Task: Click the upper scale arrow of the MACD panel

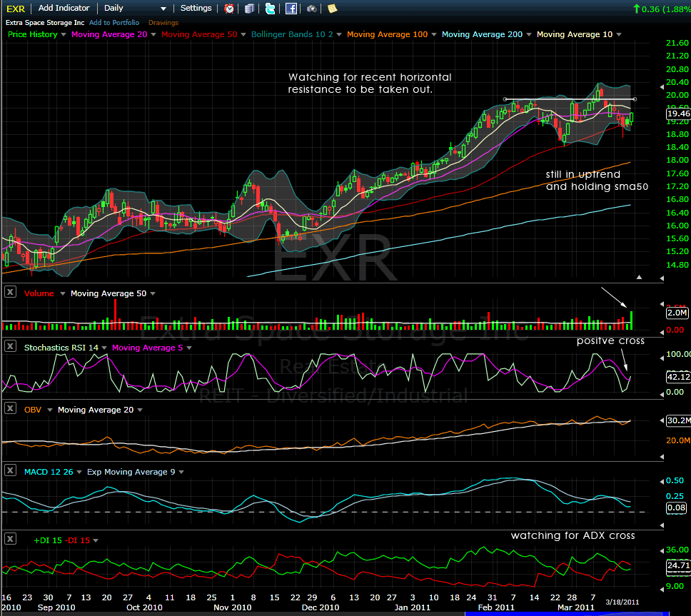Action: pyautogui.click(x=662, y=480)
